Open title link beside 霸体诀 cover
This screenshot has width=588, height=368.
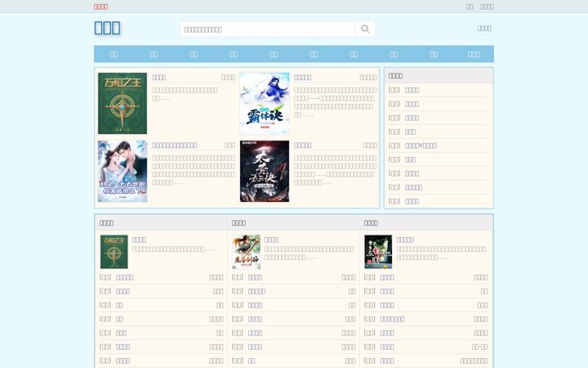point(303,78)
